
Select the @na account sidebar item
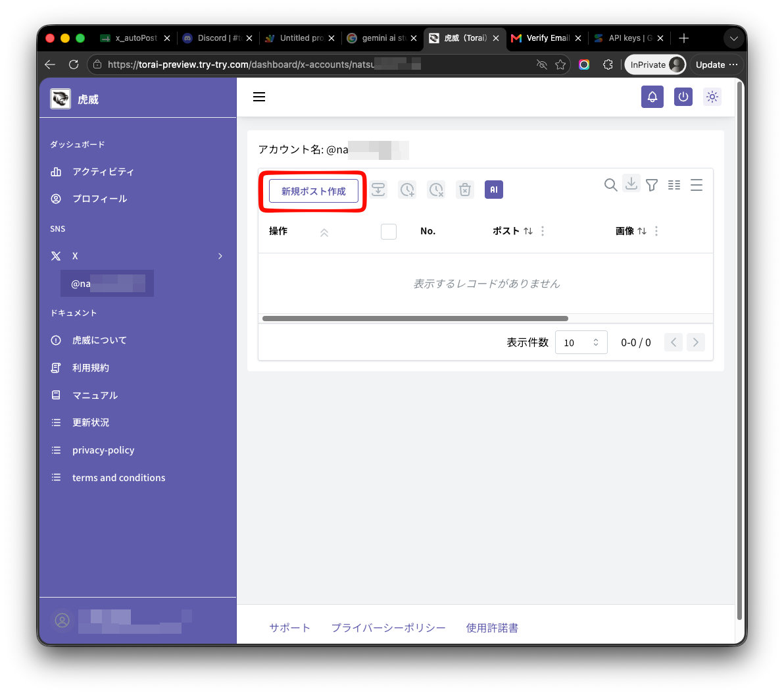click(x=107, y=284)
